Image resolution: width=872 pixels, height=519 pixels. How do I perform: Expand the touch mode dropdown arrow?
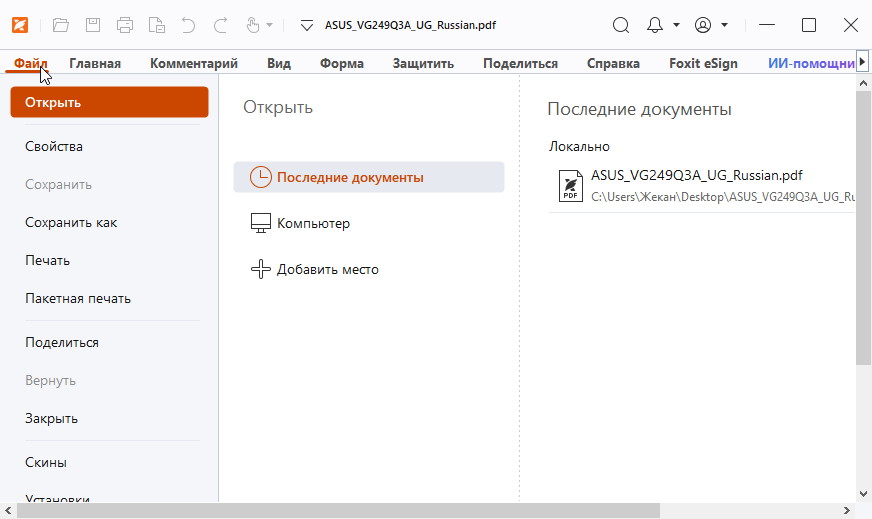pyautogui.click(x=270, y=25)
